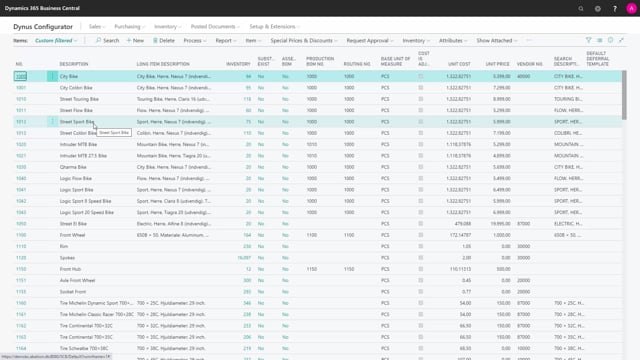This screenshot has width=640, height=360.
Task: Open row options for City Bike
Action: pyautogui.click(x=52, y=76)
